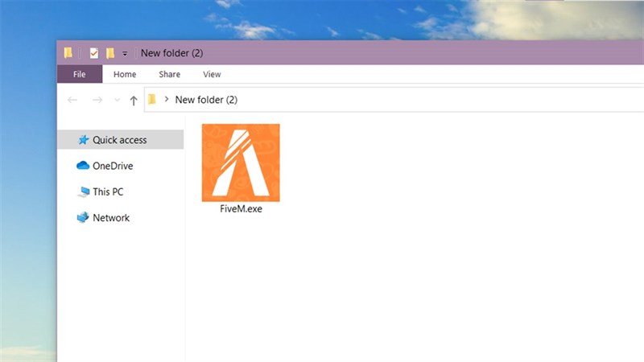
Task: Switch to the Home ribbon tab
Action: 125,74
